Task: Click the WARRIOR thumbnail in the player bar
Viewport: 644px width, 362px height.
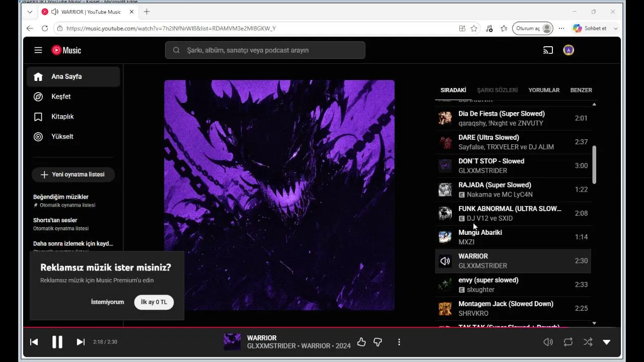Action: 232,342
